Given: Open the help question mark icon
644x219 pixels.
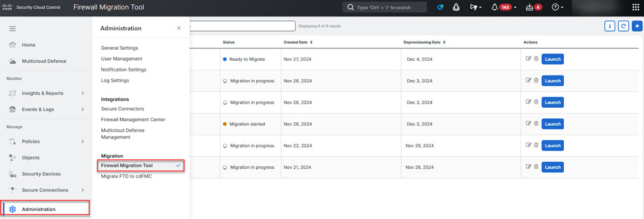Looking at the screenshot, I should point(555,8).
